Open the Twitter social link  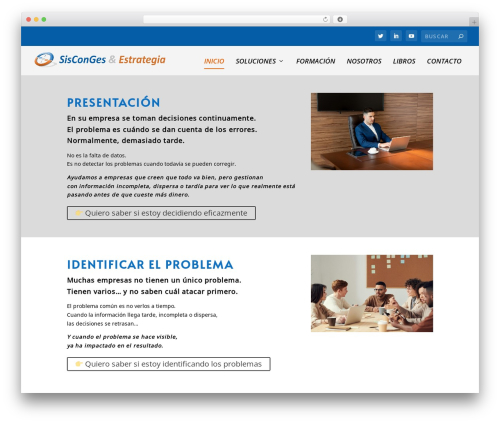pos(380,36)
